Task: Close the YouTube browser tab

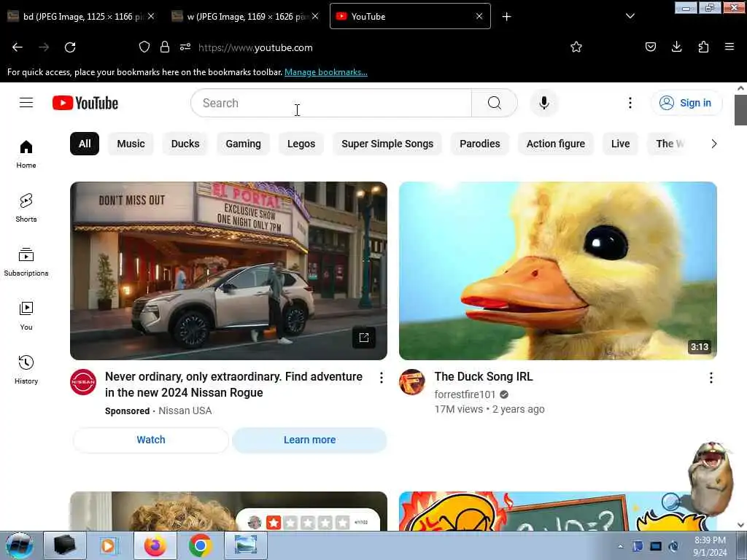Action: coord(479,17)
